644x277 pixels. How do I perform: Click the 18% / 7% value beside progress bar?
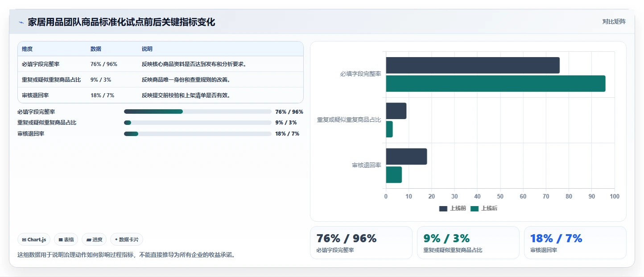pos(287,134)
